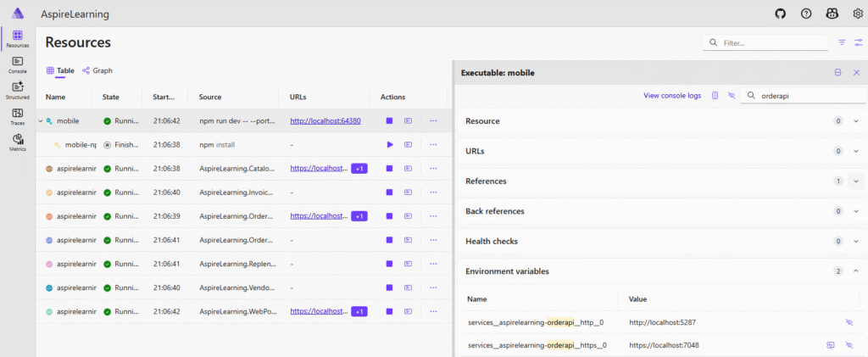
Task: Stop the AspireLearning.Catalo... resource
Action: tap(390, 168)
